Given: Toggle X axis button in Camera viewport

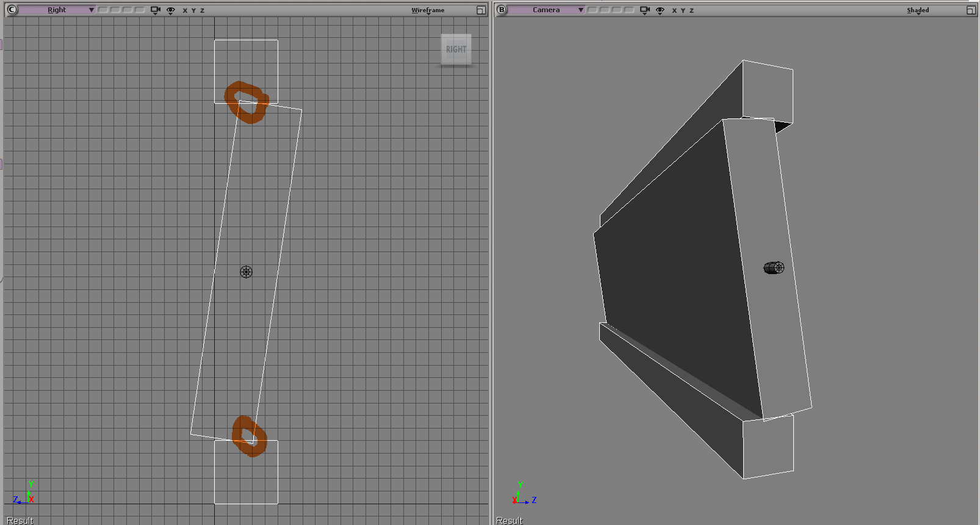Looking at the screenshot, I should [x=674, y=10].
